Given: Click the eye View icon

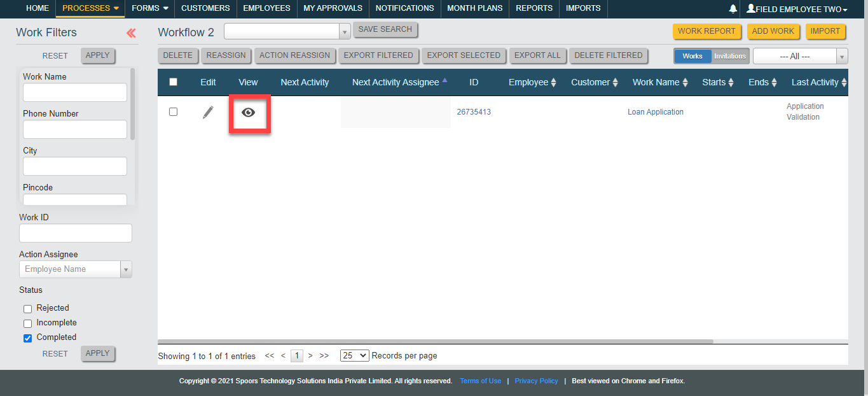Looking at the screenshot, I should click(x=249, y=113).
